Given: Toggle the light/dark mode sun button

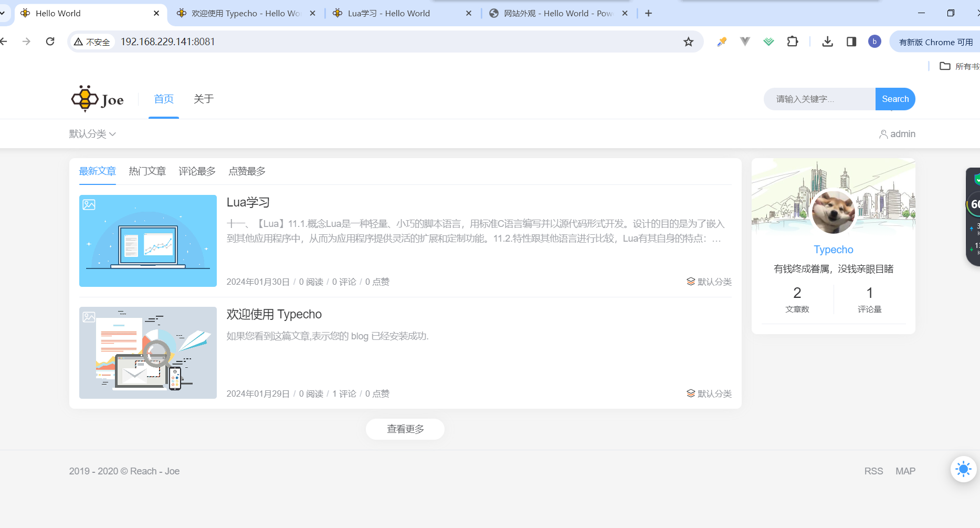Looking at the screenshot, I should point(963,469).
